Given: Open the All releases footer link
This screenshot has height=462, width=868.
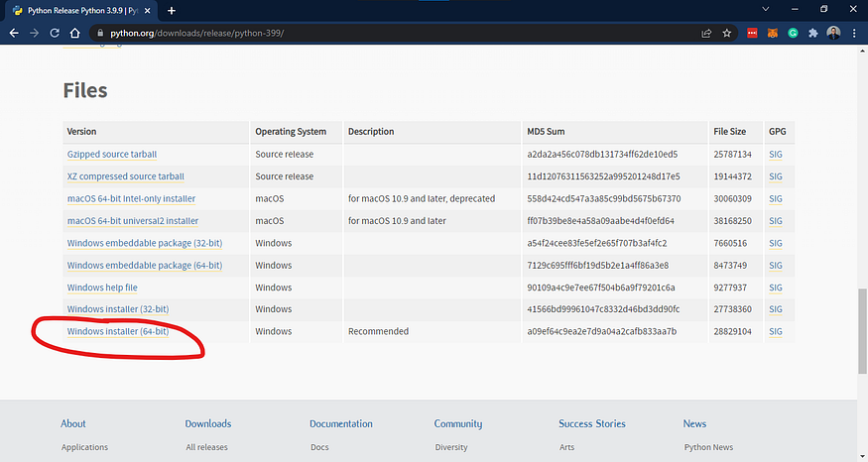Looking at the screenshot, I should coord(206,447).
